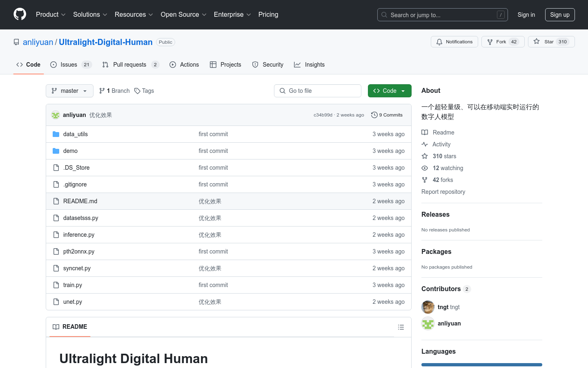The width and height of the screenshot is (588, 368).
Task: Select the Code tab
Action: coord(29,65)
